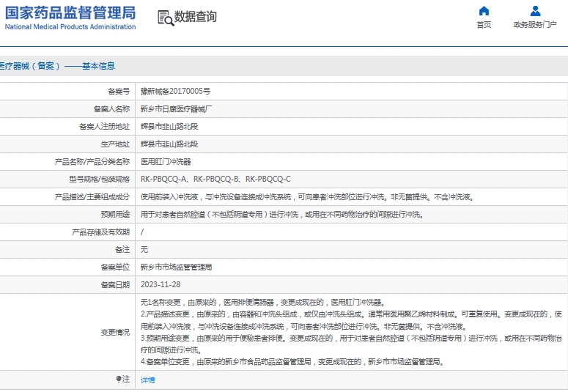Image resolution: width=568 pixels, height=392 pixels.
Task: Click the 变更情况 label
Action: pyautogui.click(x=115, y=332)
